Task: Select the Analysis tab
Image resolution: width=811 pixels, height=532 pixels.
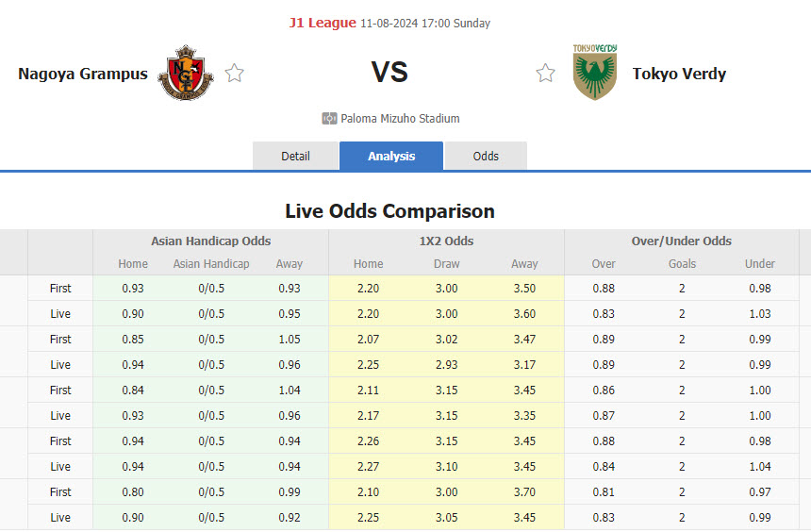Action: click(391, 156)
